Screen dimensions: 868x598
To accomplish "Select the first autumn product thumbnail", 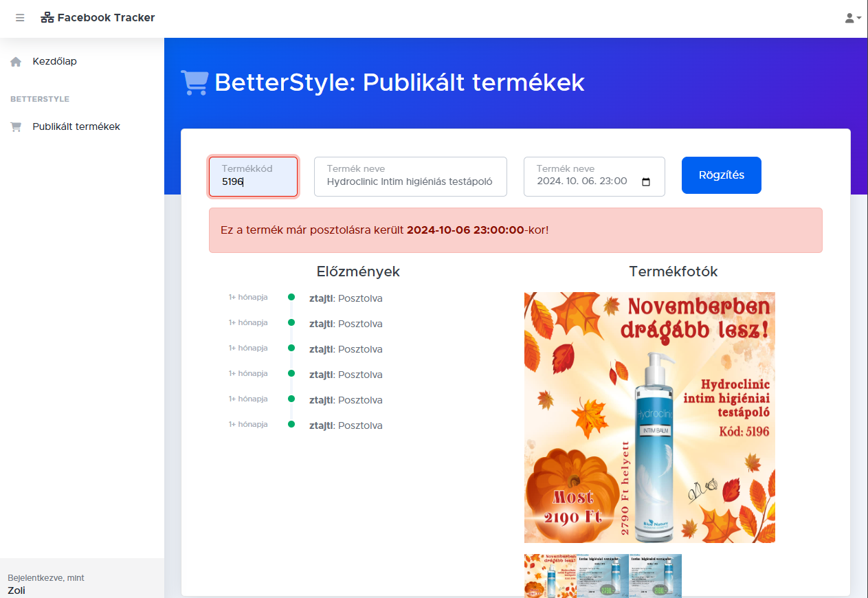I will (x=550, y=575).
